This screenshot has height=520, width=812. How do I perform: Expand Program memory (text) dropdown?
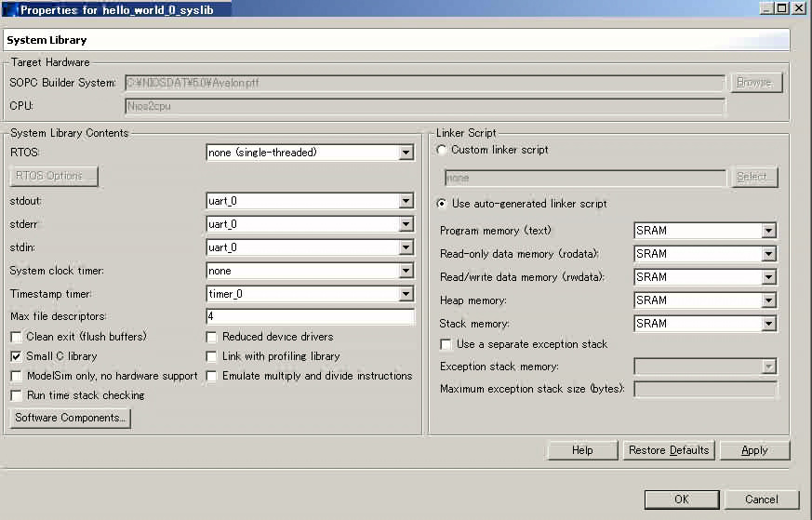[x=768, y=231]
